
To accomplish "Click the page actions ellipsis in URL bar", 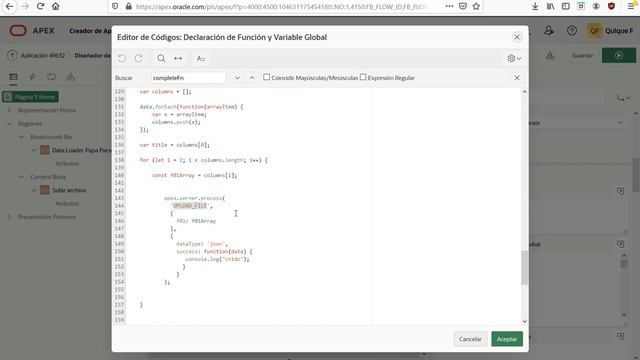I will point(449,7).
